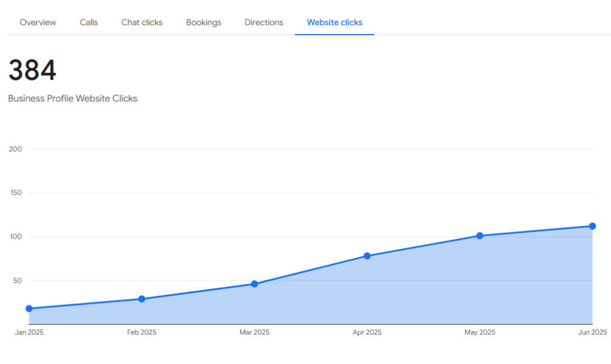Viewport: 611px width, 364px height.
Task: Click the May 2025 data point
Action: click(480, 236)
